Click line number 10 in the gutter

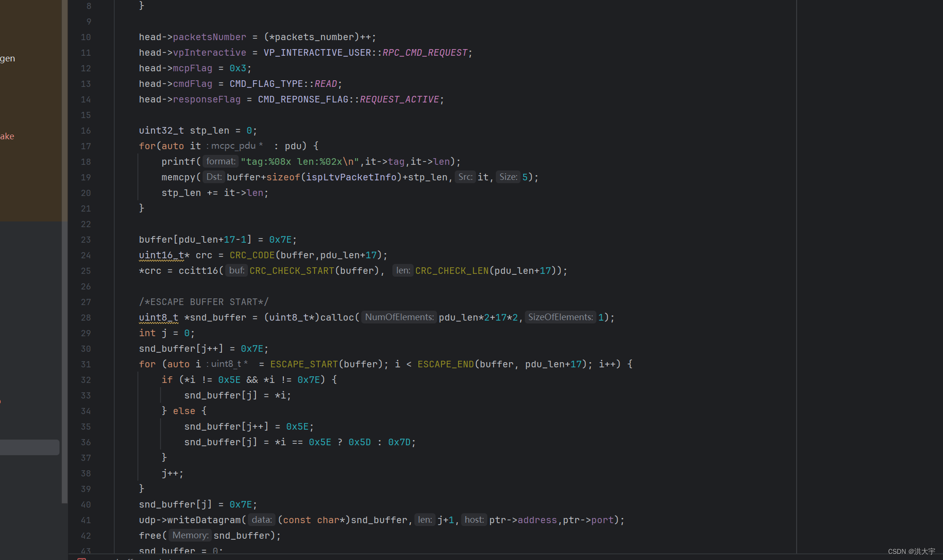click(85, 37)
